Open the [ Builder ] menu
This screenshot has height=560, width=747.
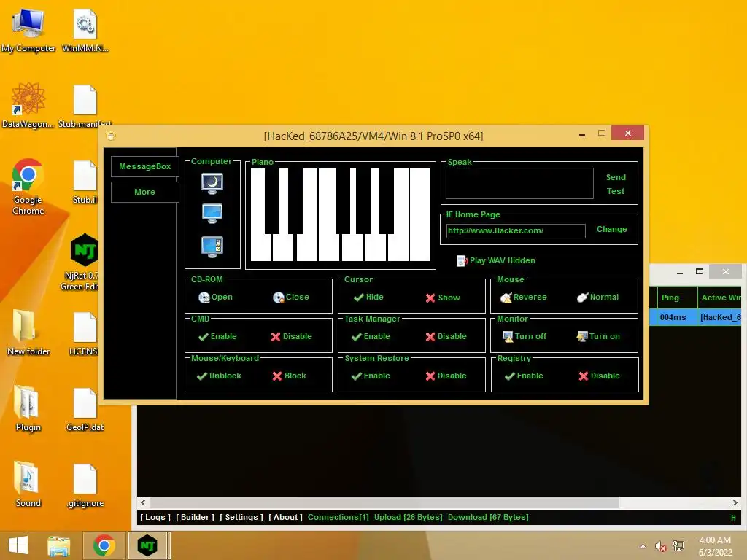[x=195, y=517]
